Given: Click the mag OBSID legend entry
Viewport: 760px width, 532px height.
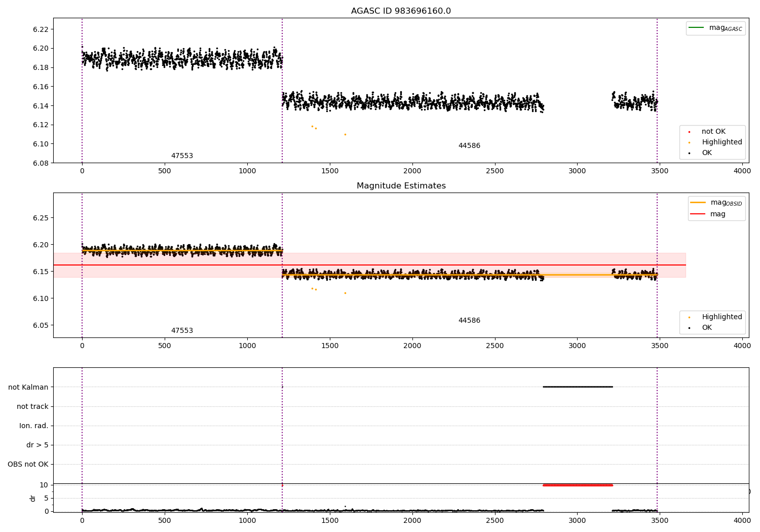Looking at the screenshot, I should click(716, 203).
